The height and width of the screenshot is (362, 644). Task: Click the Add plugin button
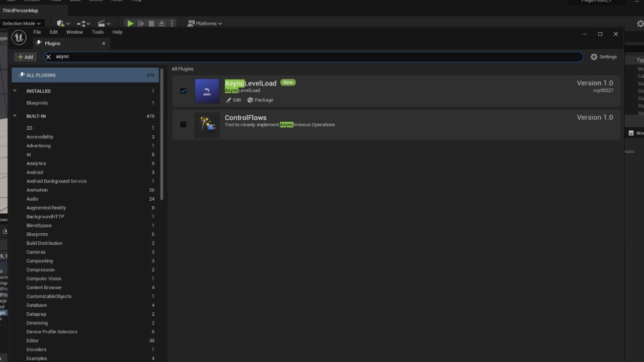coord(25,57)
